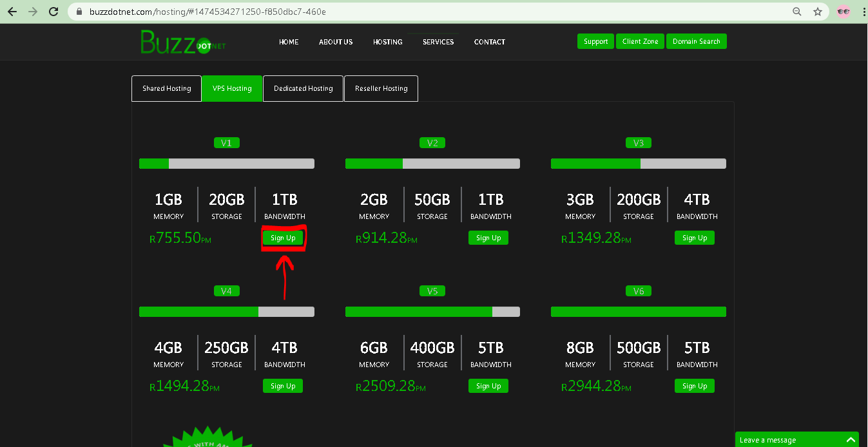Open the Services menu item
Screen dimensions: 868x447
[x=438, y=42]
